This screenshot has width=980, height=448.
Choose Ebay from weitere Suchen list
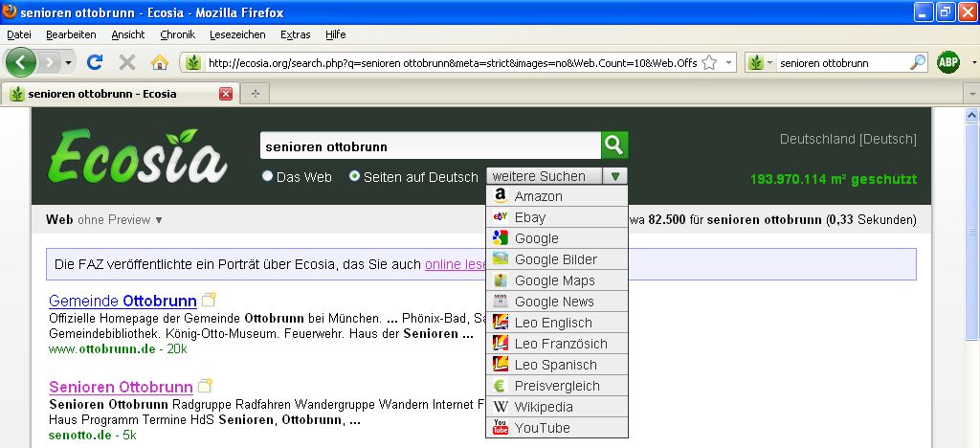point(557,217)
